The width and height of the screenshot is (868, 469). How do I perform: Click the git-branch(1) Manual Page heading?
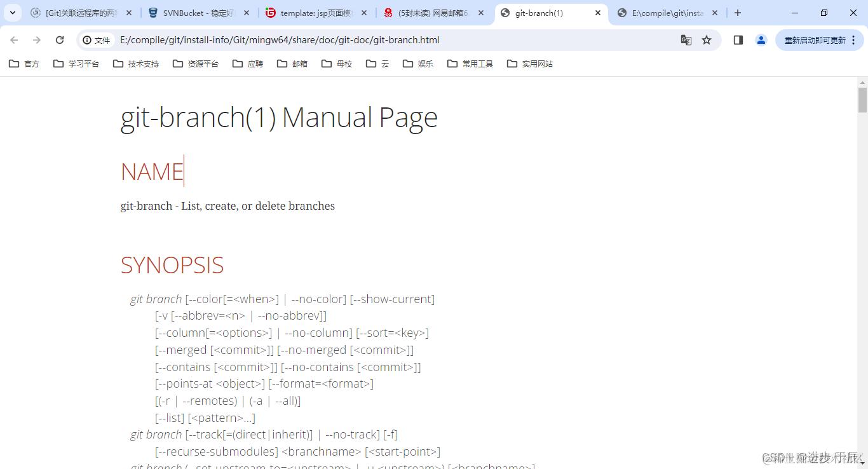(279, 117)
